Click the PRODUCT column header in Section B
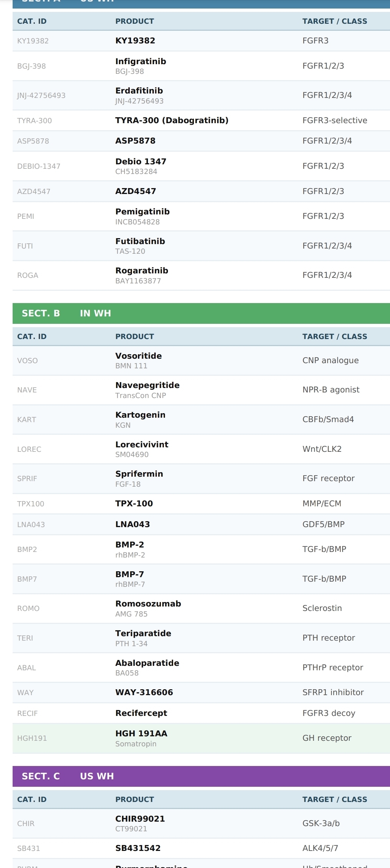The width and height of the screenshot is (390, 868). 135,336
